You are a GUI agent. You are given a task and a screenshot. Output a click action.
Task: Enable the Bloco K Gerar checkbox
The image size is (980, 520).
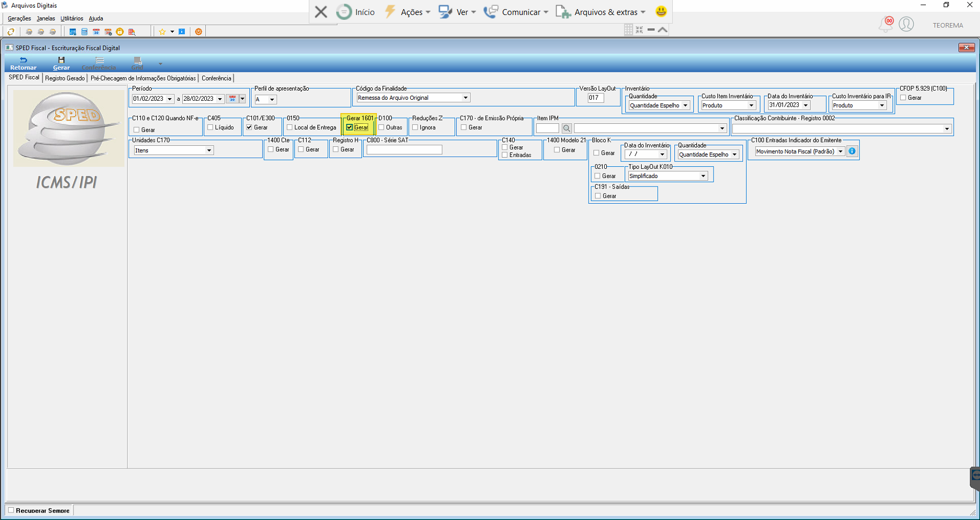pyautogui.click(x=596, y=153)
